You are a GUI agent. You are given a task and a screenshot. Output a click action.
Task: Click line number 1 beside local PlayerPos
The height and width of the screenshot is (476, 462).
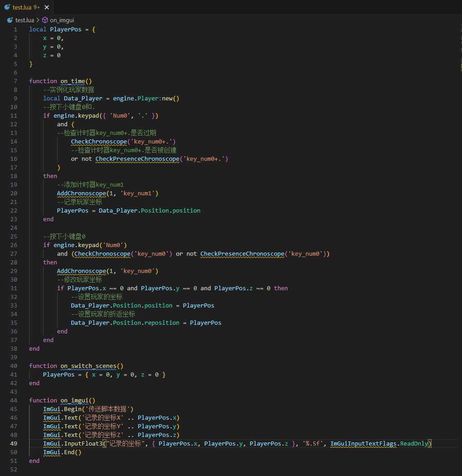[15, 30]
